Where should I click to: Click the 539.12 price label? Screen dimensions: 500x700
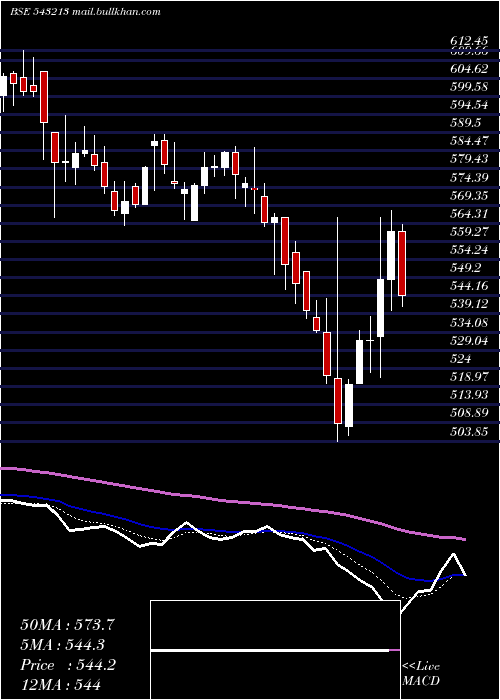click(x=469, y=304)
